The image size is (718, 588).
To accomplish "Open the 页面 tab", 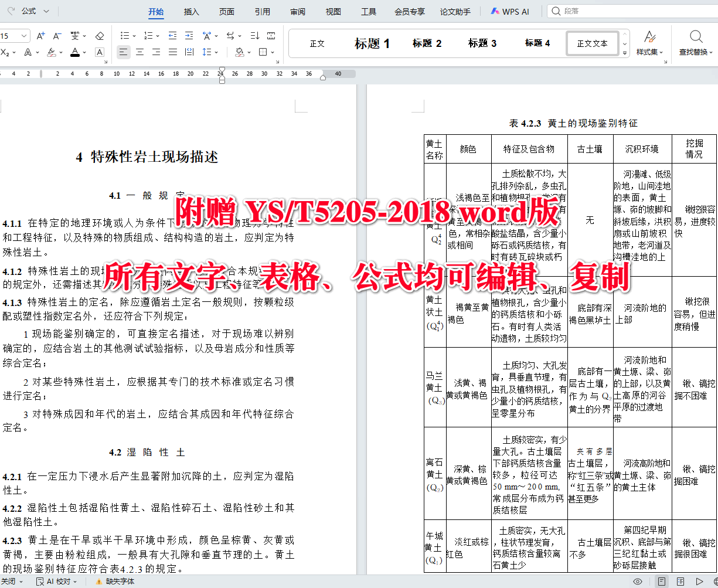I will [x=227, y=12].
